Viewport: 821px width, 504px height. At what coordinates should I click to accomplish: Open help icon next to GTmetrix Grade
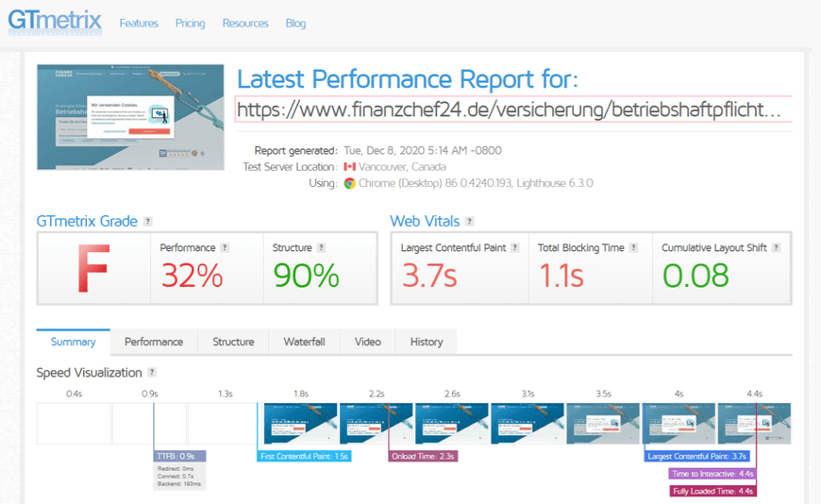click(148, 222)
